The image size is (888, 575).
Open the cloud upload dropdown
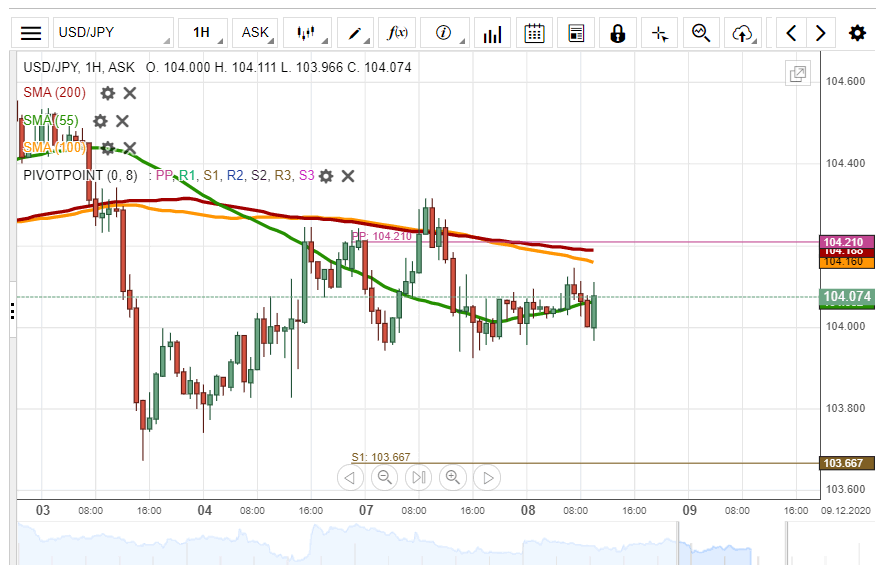(743, 33)
